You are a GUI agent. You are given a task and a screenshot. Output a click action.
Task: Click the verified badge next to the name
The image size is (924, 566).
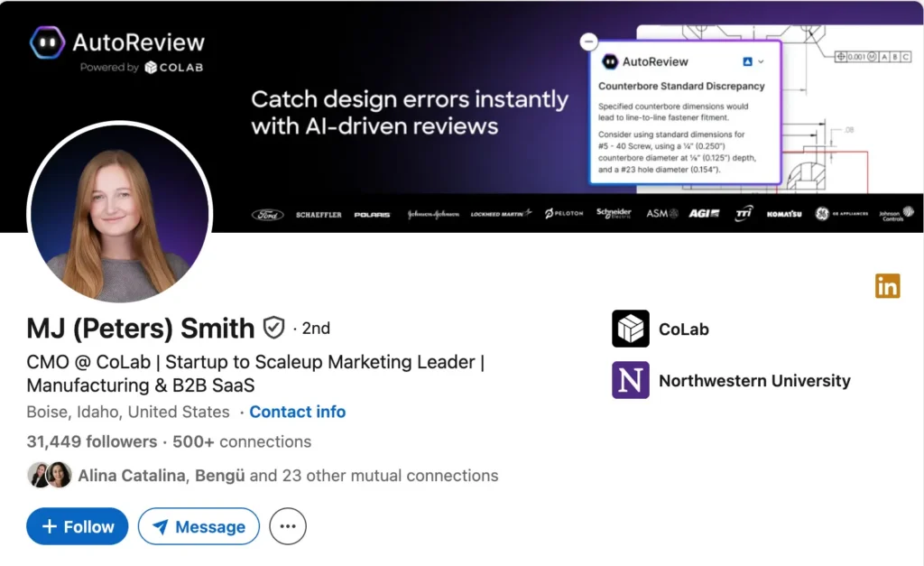pyautogui.click(x=276, y=328)
